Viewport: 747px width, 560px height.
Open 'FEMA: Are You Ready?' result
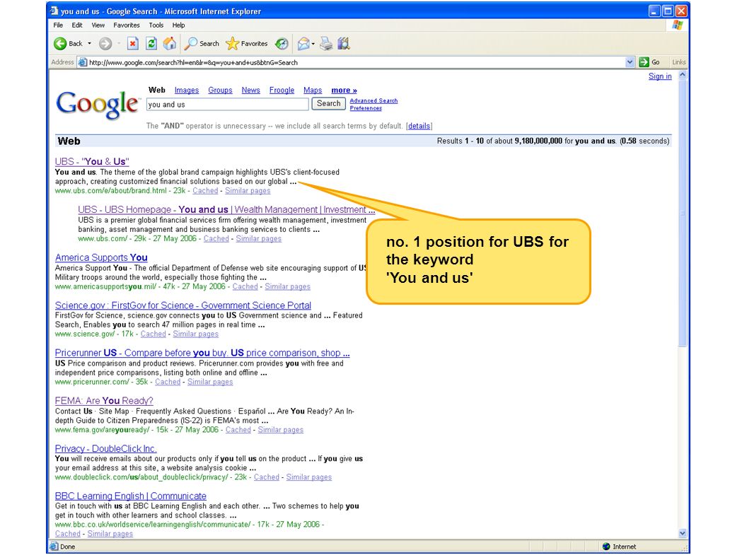click(x=104, y=400)
